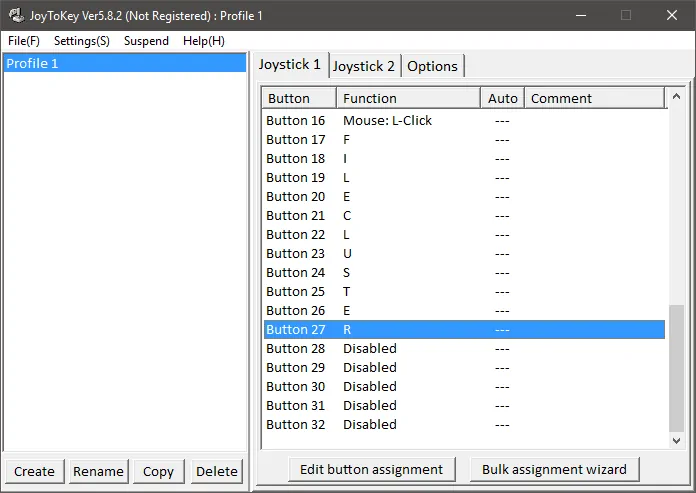This screenshot has width=696, height=493.
Task: Click the Disabled function of Button 28
Action: click(370, 348)
